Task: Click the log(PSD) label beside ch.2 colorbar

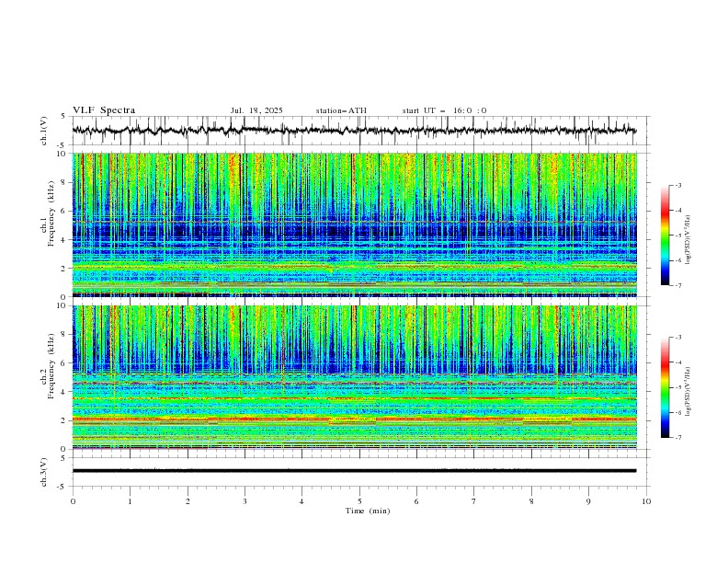Action: (688, 391)
